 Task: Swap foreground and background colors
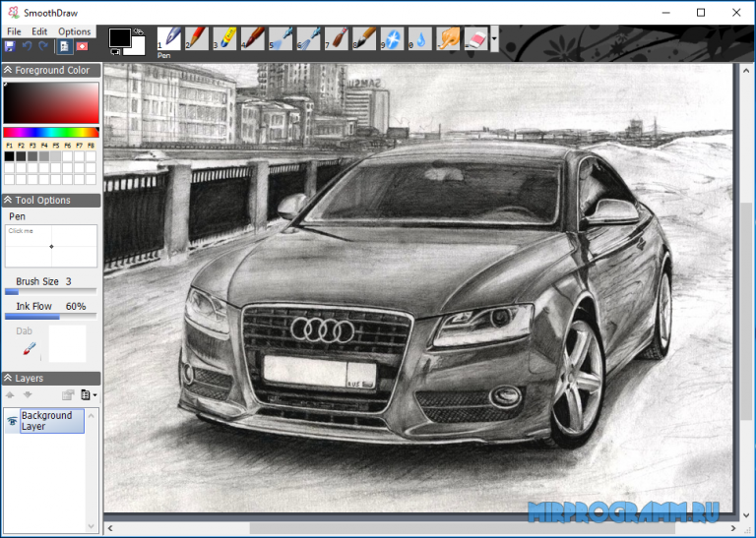click(x=139, y=31)
